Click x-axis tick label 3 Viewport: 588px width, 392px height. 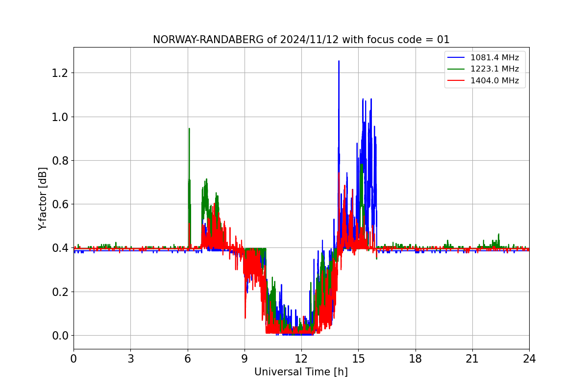tap(130, 359)
